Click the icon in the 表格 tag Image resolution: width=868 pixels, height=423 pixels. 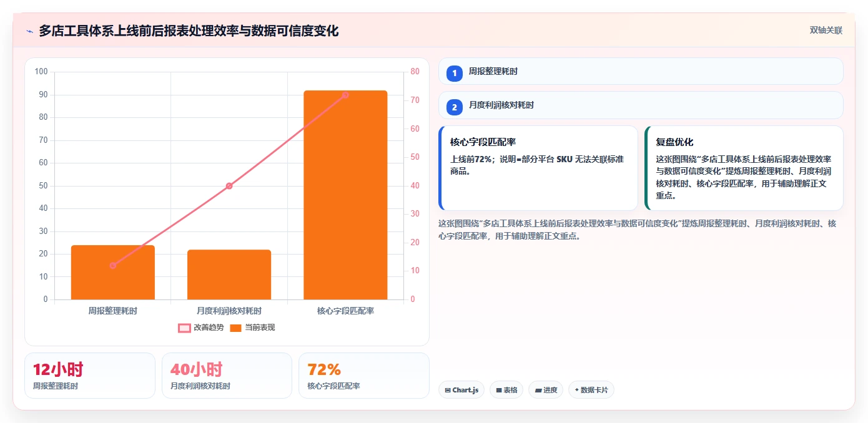(x=499, y=391)
